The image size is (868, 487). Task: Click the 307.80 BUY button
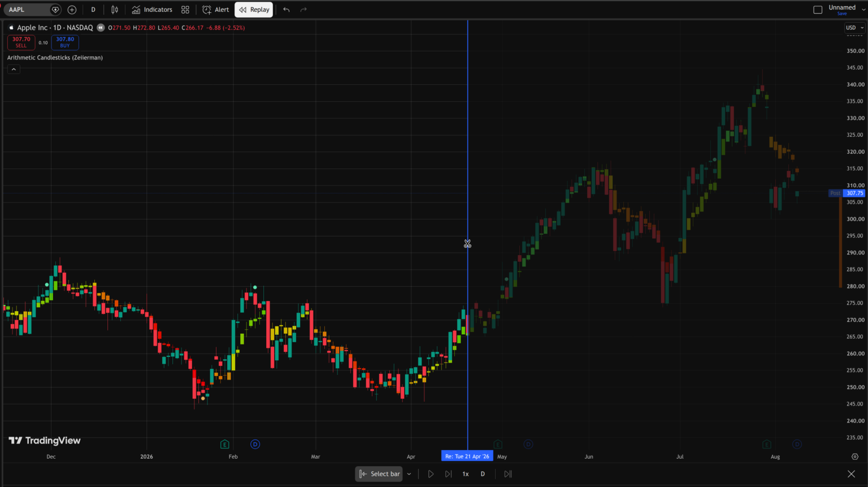pos(65,42)
